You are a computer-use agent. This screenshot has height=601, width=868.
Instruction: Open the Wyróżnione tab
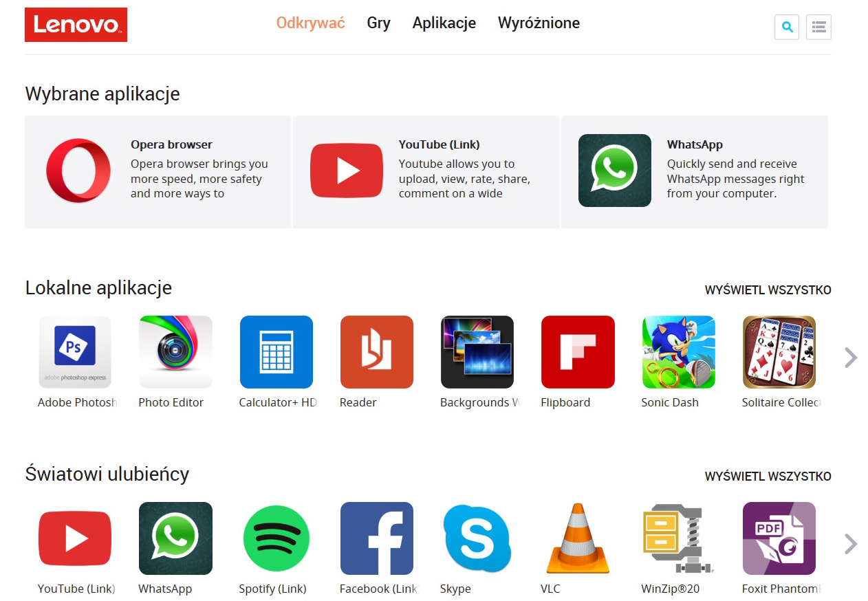[x=539, y=23]
